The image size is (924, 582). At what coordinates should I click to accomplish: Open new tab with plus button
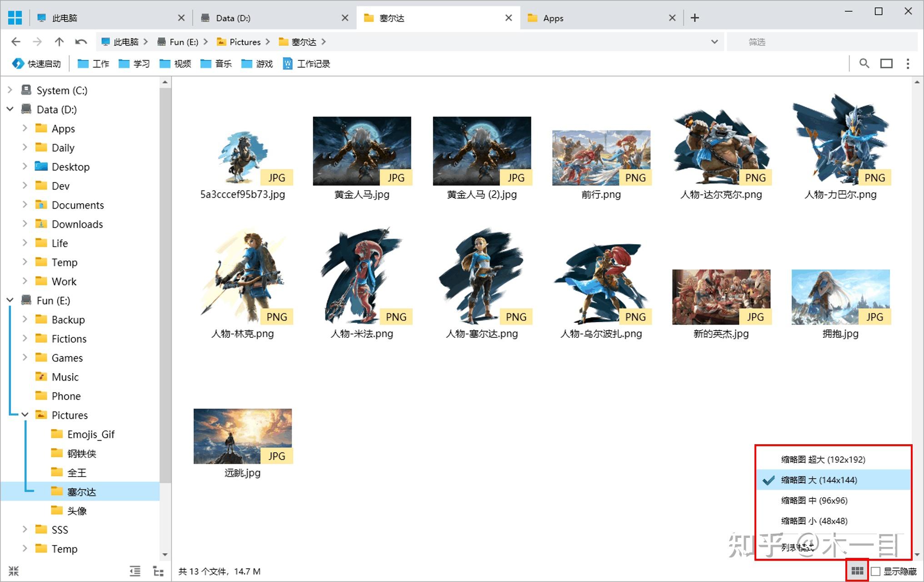pyautogui.click(x=694, y=18)
